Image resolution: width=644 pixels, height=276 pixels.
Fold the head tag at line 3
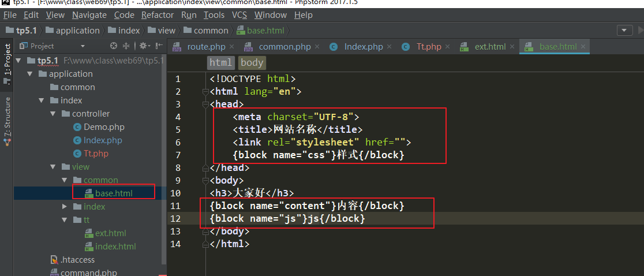[206, 105]
